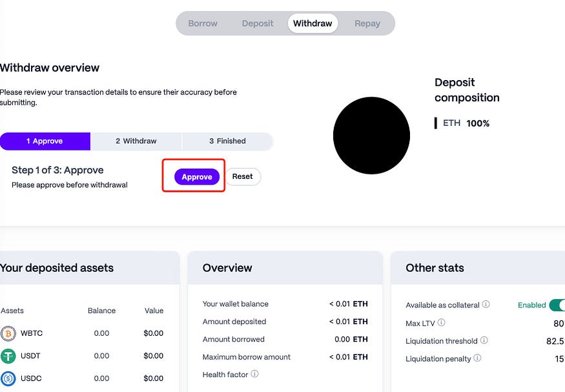Click the USDC coin icon
565x392 pixels.
tap(8, 378)
